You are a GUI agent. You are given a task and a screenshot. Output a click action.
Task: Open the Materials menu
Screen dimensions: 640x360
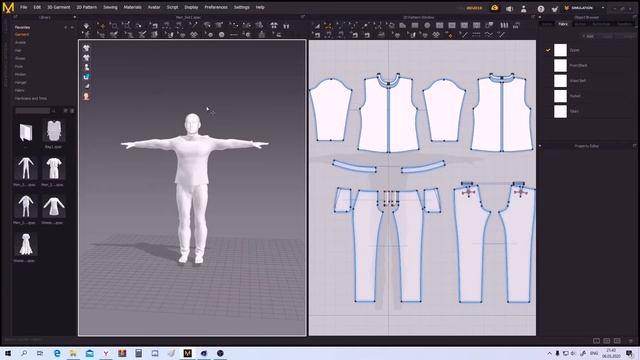click(x=132, y=7)
